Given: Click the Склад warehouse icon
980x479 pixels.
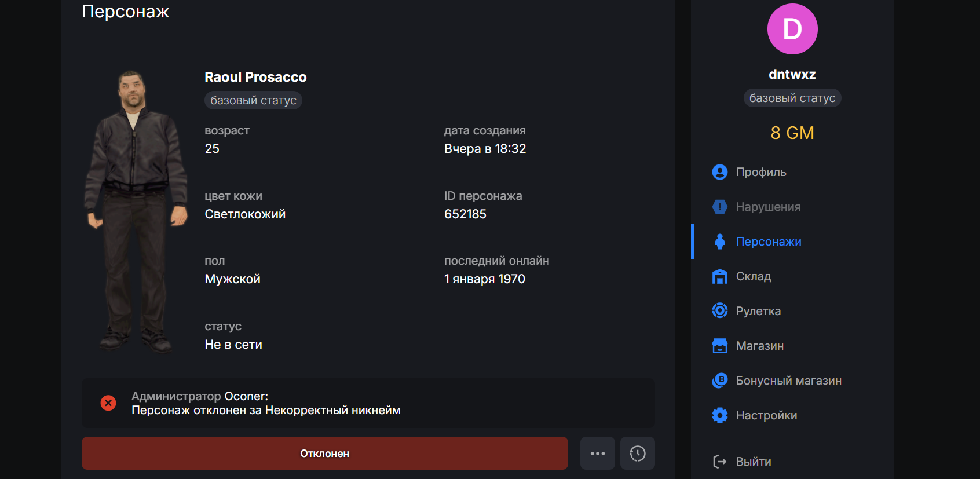Looking at the screenshot, I should (719, 276).
